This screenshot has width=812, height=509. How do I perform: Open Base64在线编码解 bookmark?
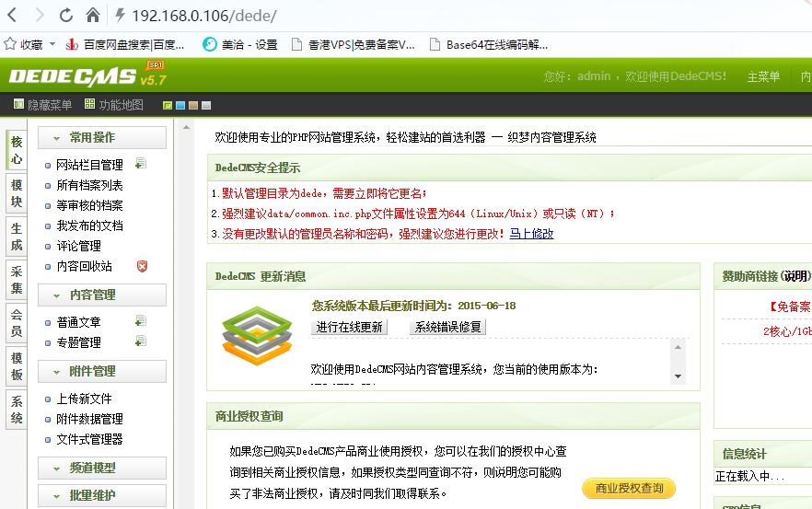(x=489, y=45)
